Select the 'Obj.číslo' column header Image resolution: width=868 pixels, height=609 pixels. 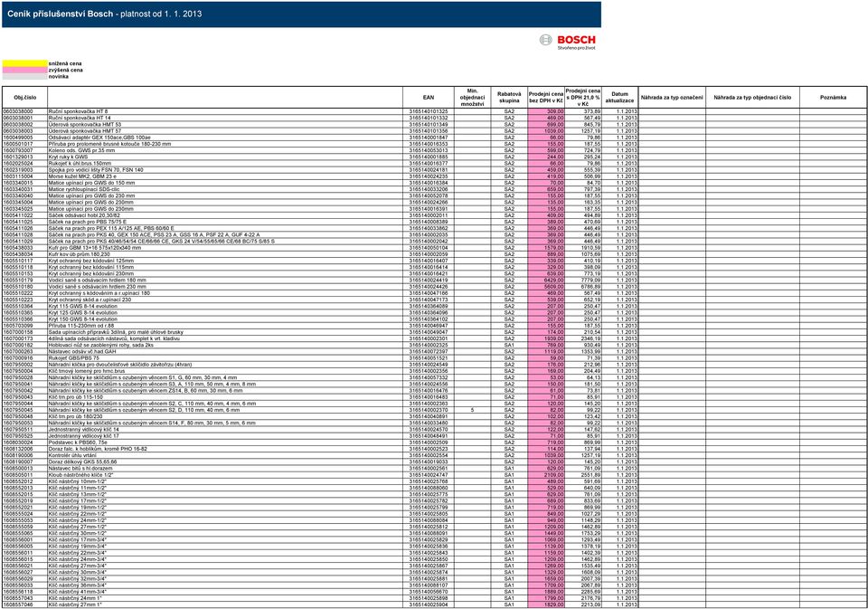coord(25,98)
